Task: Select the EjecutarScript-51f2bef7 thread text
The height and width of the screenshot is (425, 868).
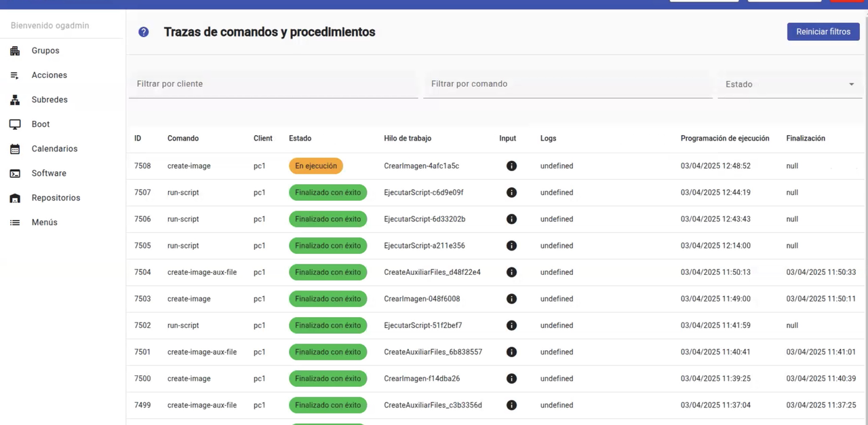Action: [x=423, y=325]
